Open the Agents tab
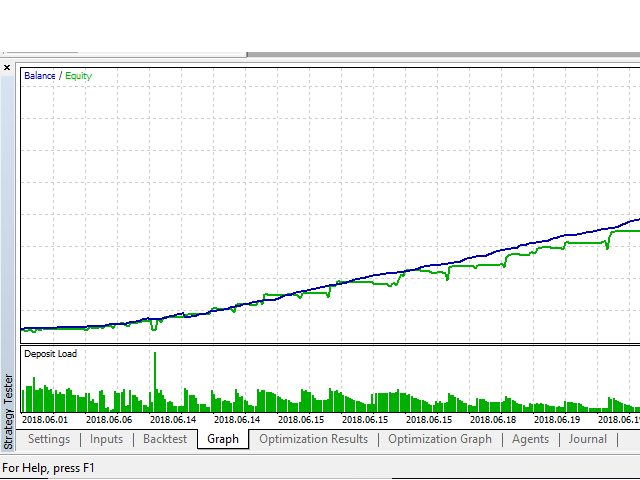This screenshot has height=480, width=640. [x=530, y=439]
